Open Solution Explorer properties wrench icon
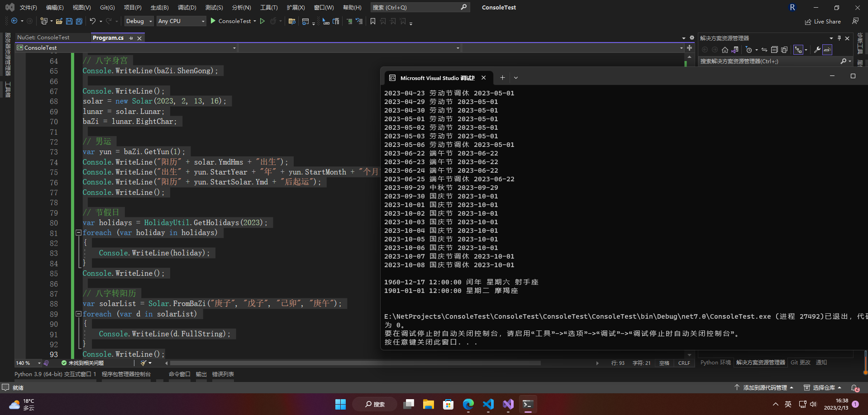 coord(817,50)
